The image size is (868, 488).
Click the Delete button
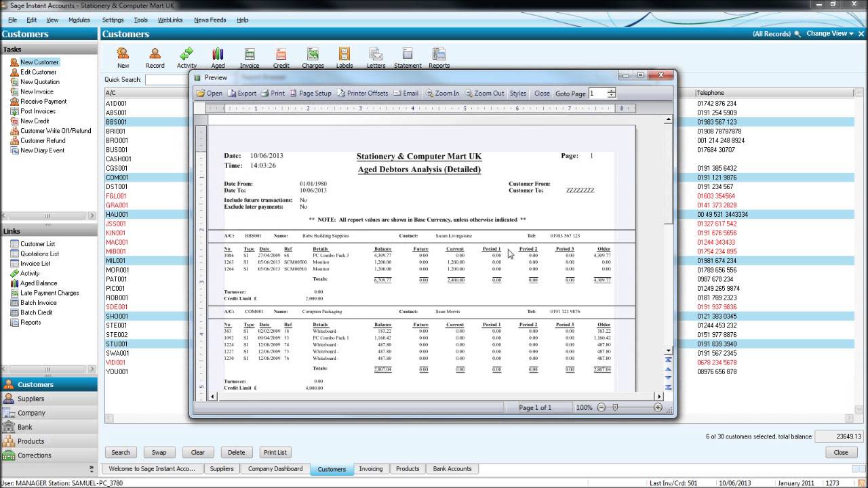[x=236, y=452]
